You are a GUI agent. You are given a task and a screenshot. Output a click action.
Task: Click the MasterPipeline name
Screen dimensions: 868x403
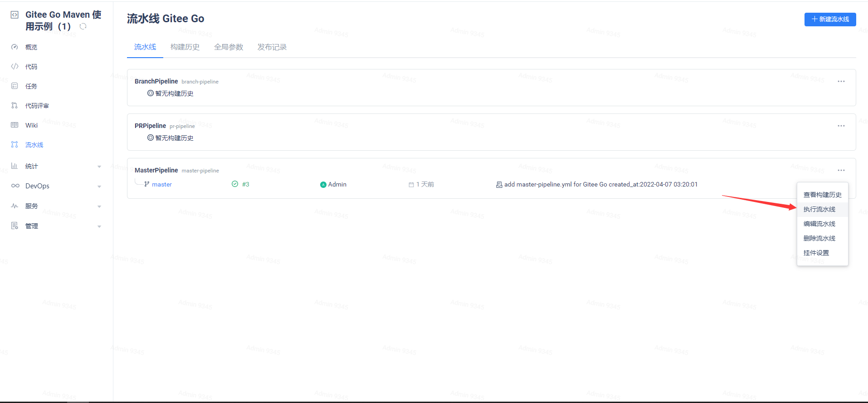click(x=156, y=170)
